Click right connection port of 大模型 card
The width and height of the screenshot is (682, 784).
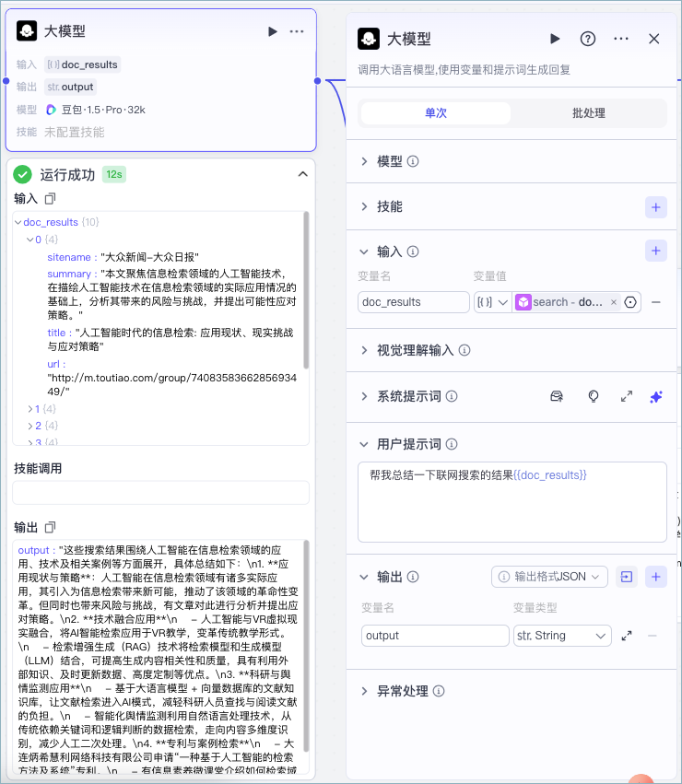pos(317,80)
